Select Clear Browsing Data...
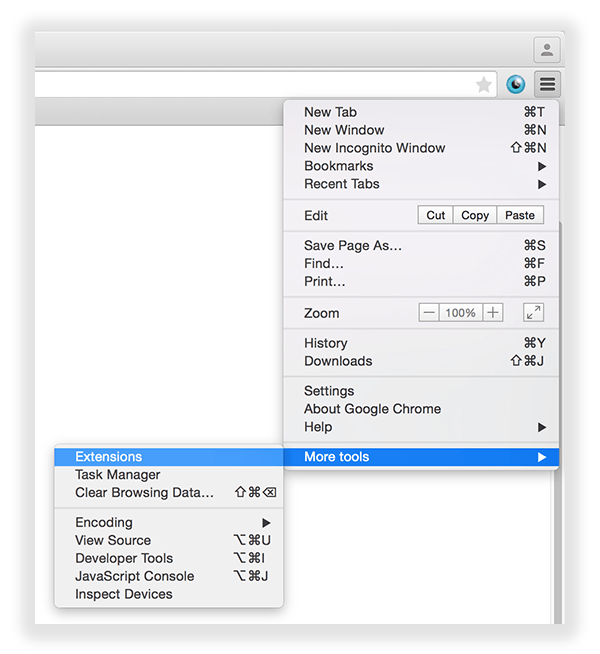Screen dimensions: 600x654 pos(169,493)
